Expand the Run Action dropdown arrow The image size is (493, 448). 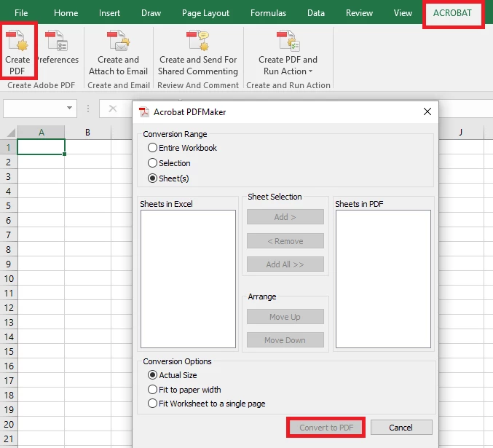tap(311, 71)
